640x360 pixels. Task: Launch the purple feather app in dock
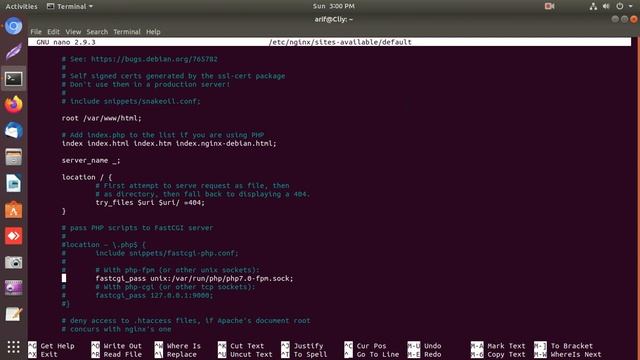13,52
